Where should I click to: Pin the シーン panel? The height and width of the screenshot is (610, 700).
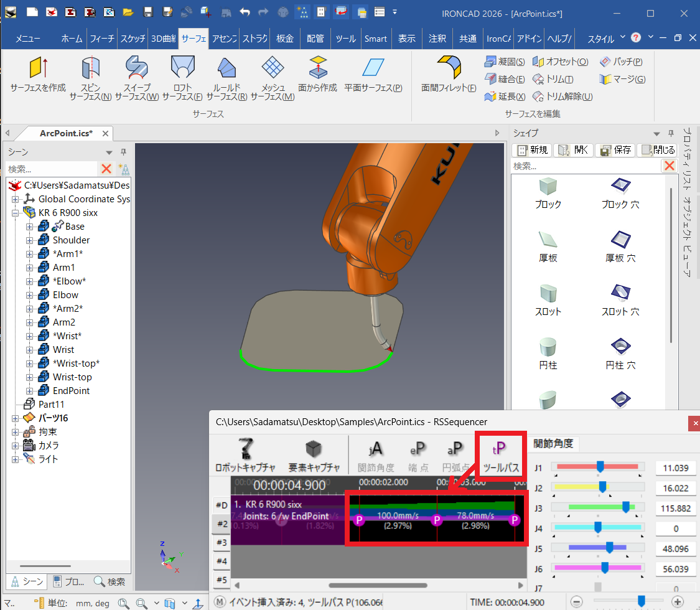(x=123, y=152)
